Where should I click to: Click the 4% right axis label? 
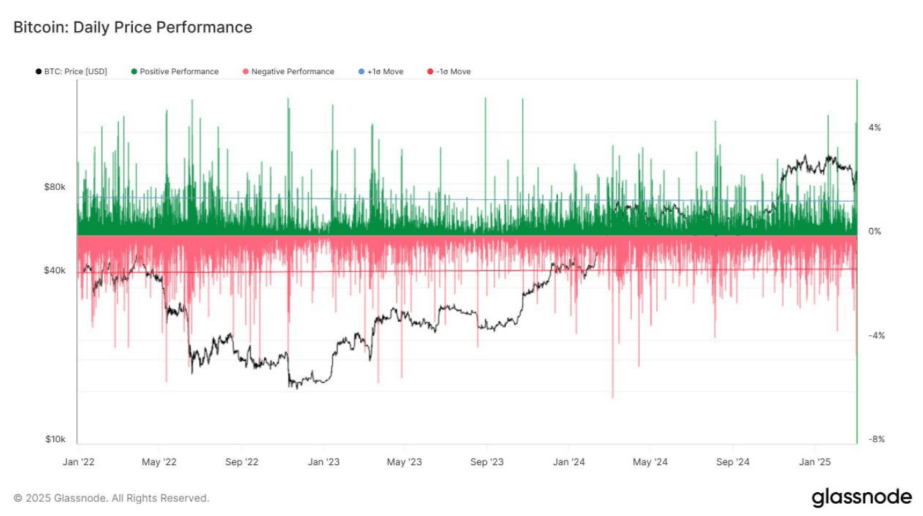(x=875, y=128)
